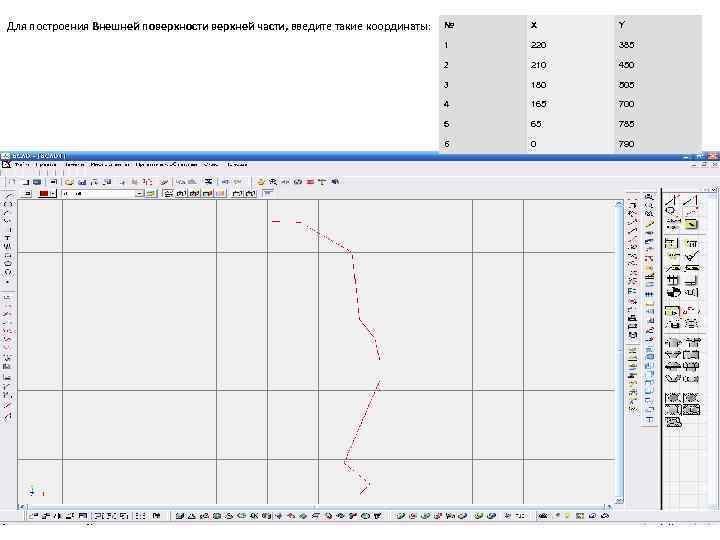Viewport: 720px width, 540px height.
Task: Click the cell with value 450
Action: (626, 65)
